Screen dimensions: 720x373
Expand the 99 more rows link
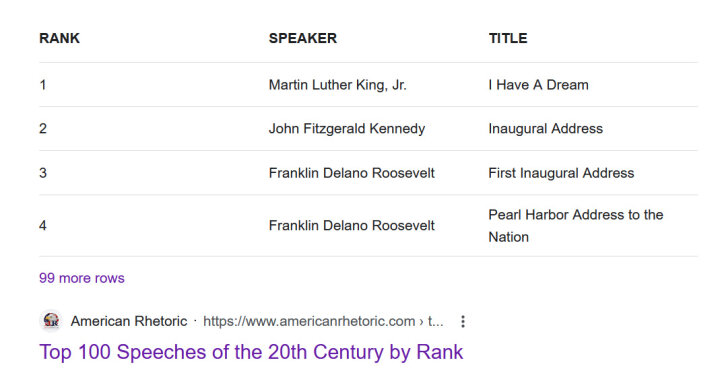point(82,278)
